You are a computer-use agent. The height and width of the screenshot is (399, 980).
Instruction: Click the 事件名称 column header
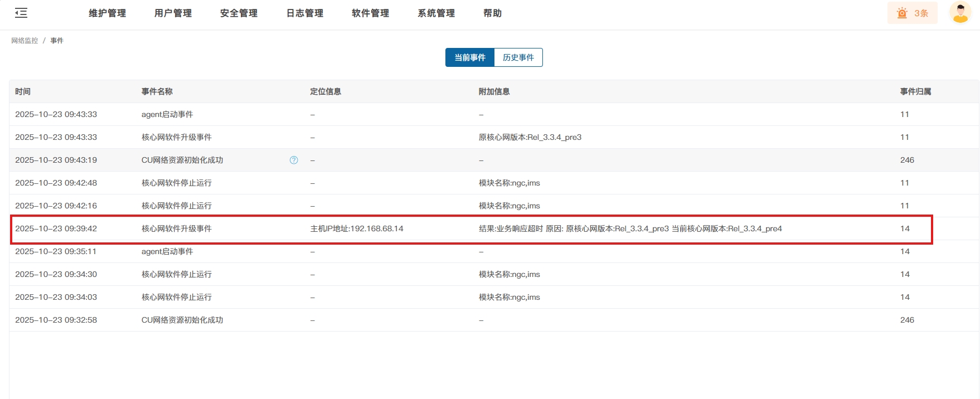[x=157, y=91]
